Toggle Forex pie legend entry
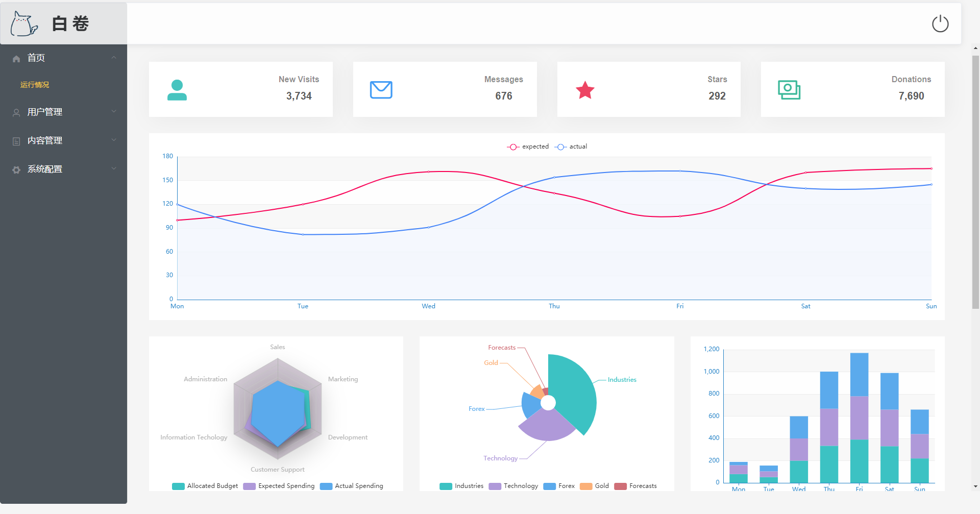Viewport: 980px width, 514px height. (x=559, y=486)
